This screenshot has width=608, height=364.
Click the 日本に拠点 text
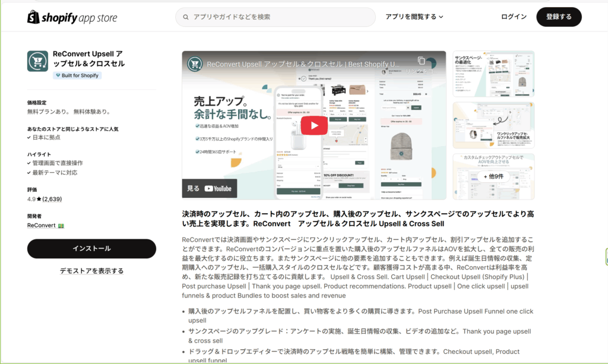(x=46, y=137)
